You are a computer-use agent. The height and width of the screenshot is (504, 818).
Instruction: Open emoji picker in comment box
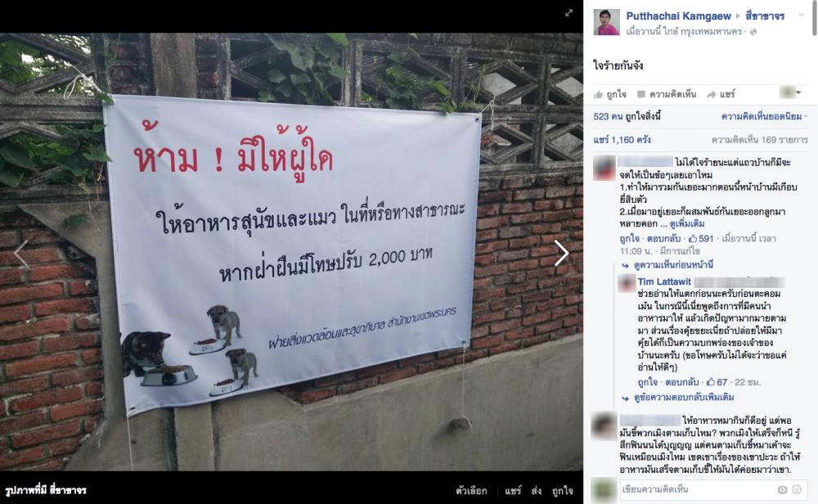pyautogui.click(x=797, y=489)
